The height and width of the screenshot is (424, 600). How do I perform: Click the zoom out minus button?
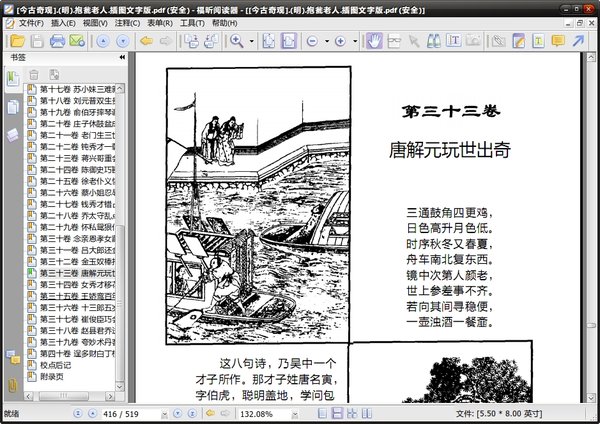point(312,41)
